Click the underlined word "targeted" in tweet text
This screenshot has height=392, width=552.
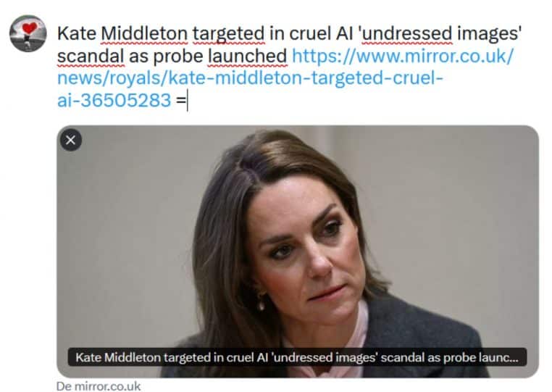tap(228, 34)
